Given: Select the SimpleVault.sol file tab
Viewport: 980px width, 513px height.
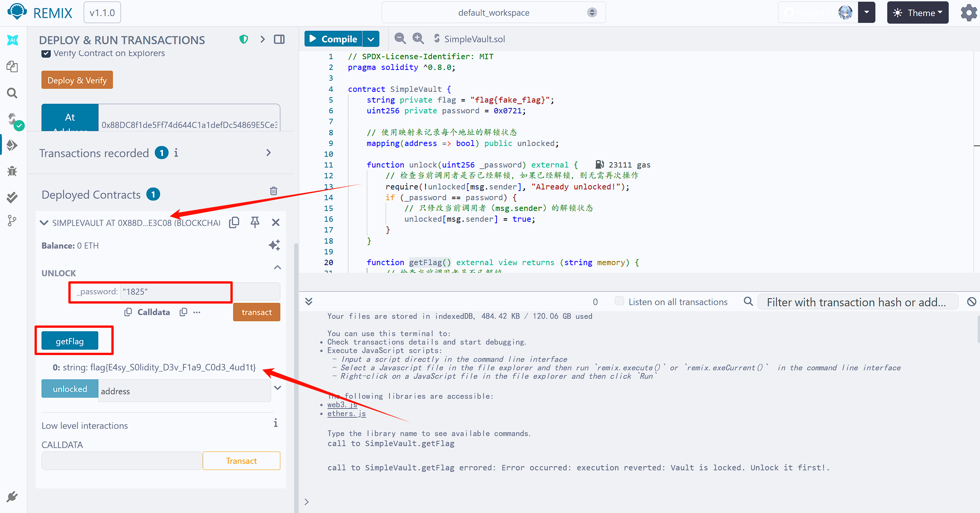Looking at the screenshot, I should coord(474,39).
